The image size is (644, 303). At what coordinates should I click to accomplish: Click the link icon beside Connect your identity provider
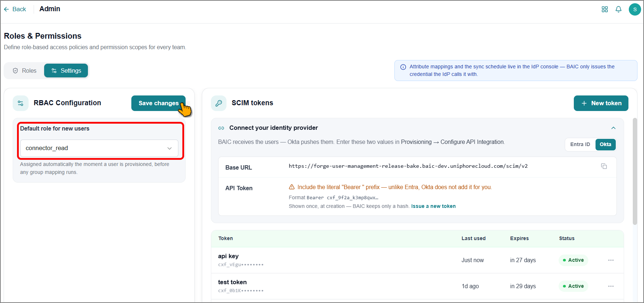pyautogui.click(x=221, y=128)
